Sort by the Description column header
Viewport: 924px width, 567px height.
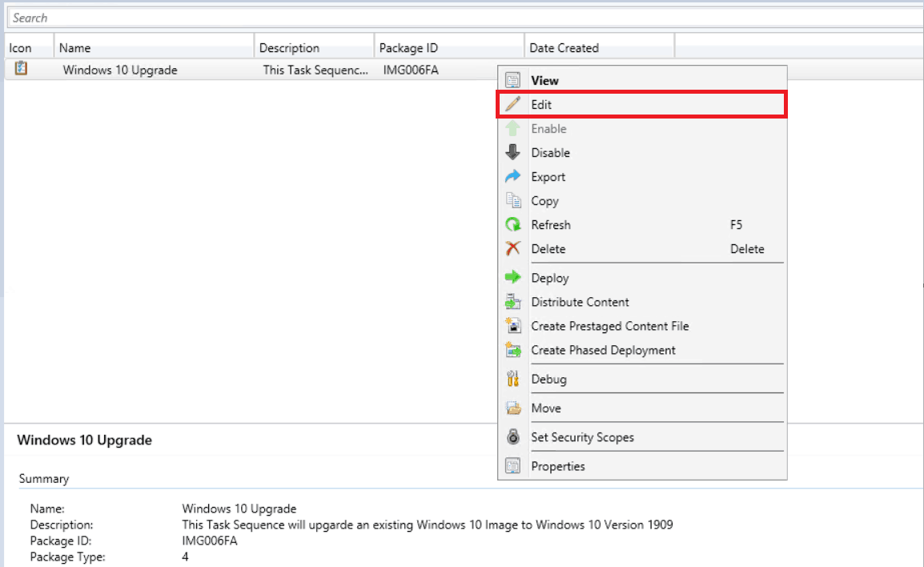pyautogui.click(x=314, y=48)
